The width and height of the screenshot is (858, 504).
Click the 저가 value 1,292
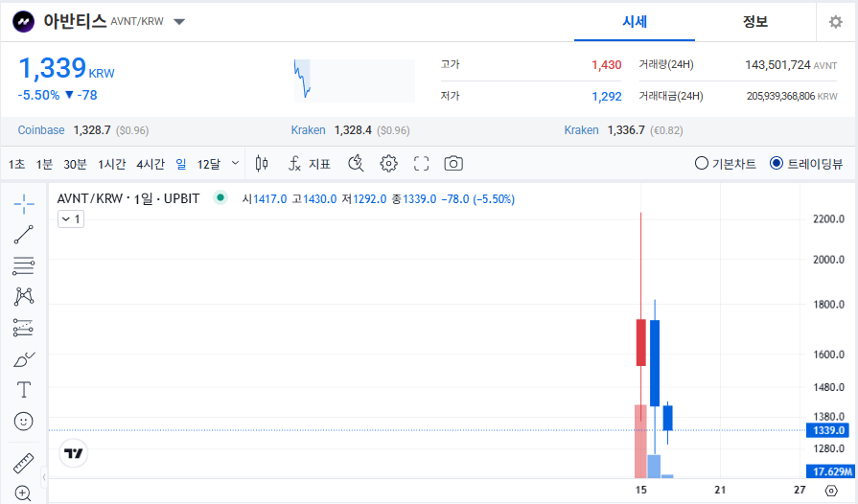point(606,97)
